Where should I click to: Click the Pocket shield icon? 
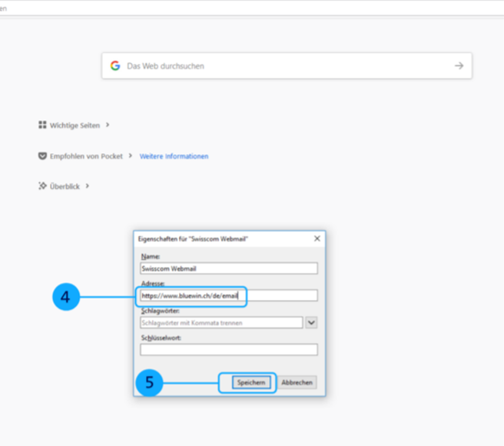coord(42,156)
